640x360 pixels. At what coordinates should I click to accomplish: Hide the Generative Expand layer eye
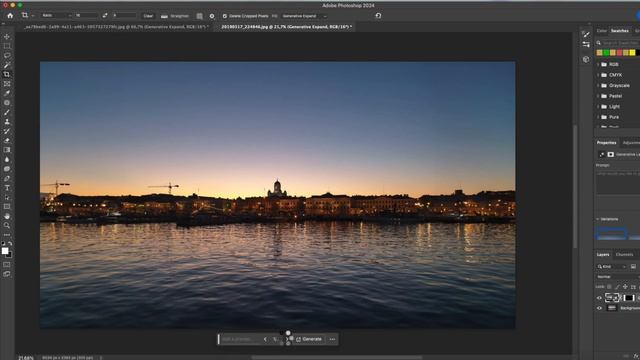[599, 298]
